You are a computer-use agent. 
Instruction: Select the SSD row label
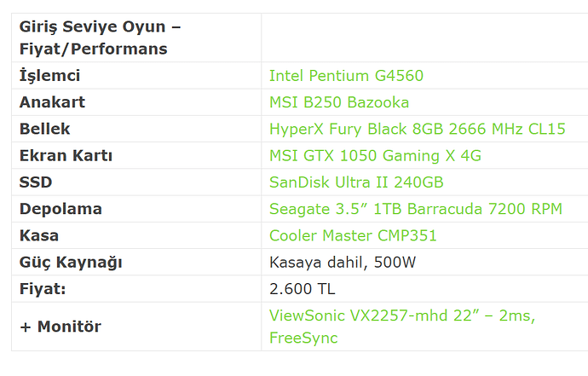(x=36, y=182)
